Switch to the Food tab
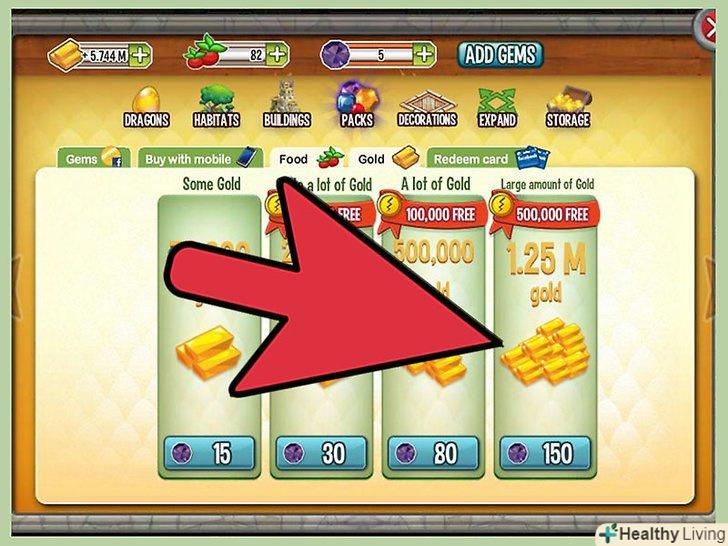The width and height of the screenshot is (728, 546). tap(307, 158)
